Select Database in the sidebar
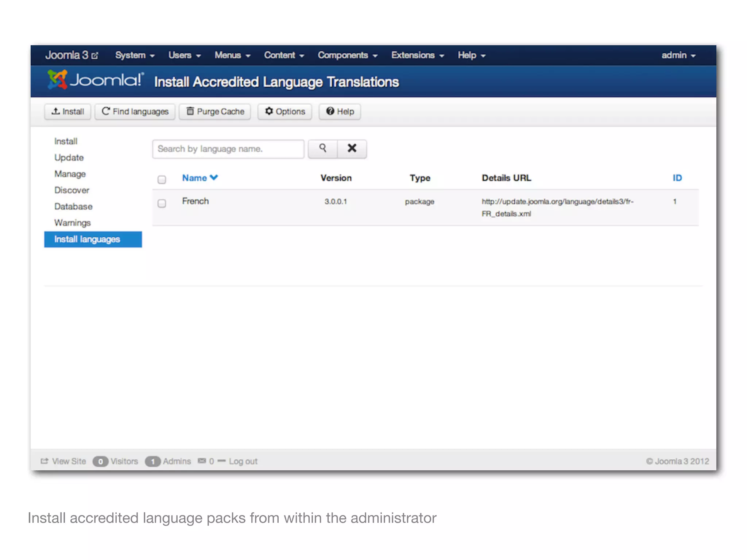747x560 pixels. pos(73,207)
